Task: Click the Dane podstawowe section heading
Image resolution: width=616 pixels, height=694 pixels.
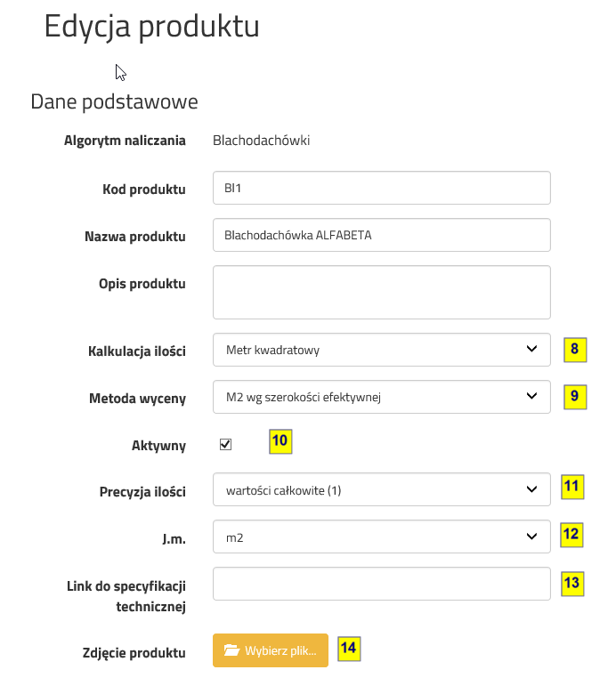Action: point(114,102)
